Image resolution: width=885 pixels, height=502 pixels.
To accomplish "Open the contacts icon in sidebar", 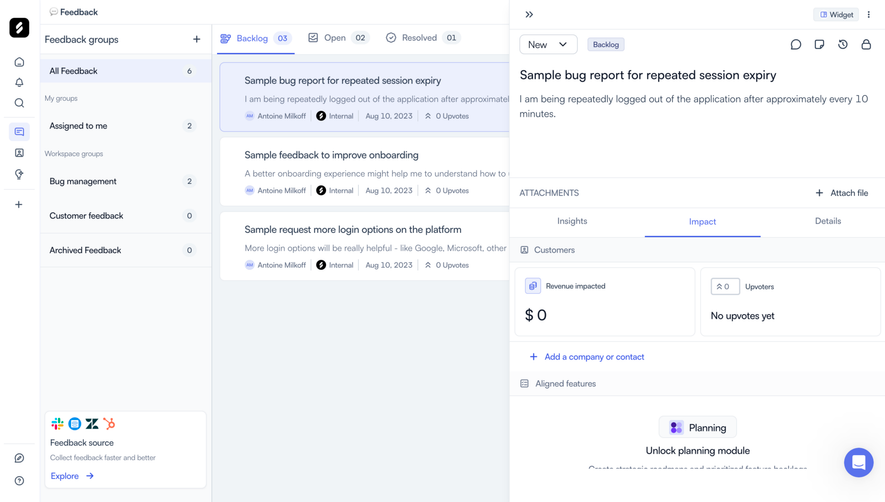I will pyautogui.click(x=19, y=153).
